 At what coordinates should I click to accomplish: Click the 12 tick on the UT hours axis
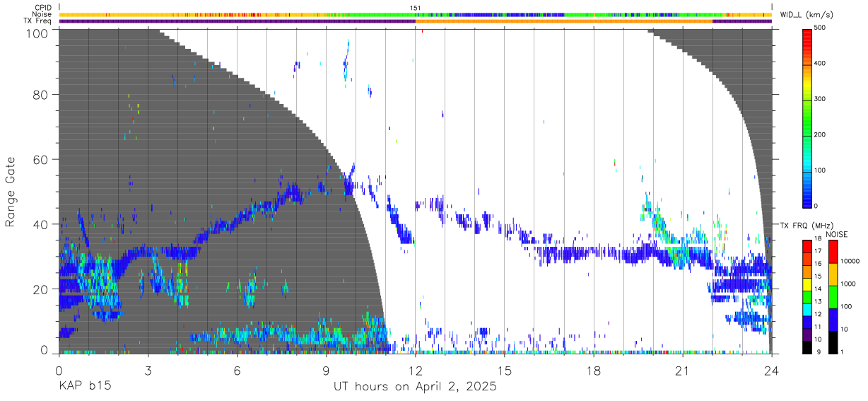416,371
